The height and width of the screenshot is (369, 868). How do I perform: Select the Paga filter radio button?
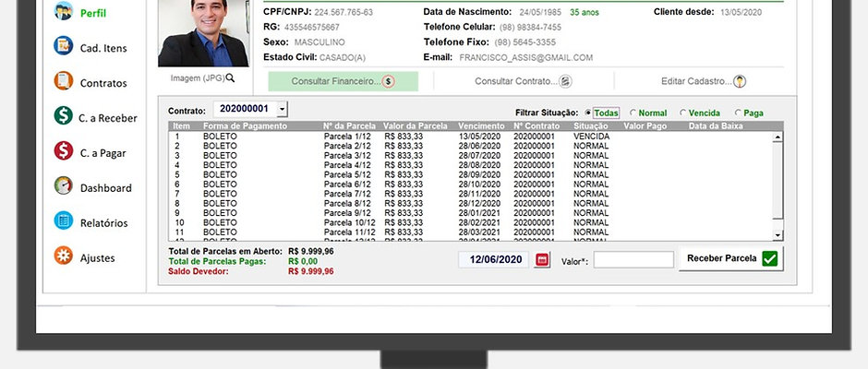point(738,113)
